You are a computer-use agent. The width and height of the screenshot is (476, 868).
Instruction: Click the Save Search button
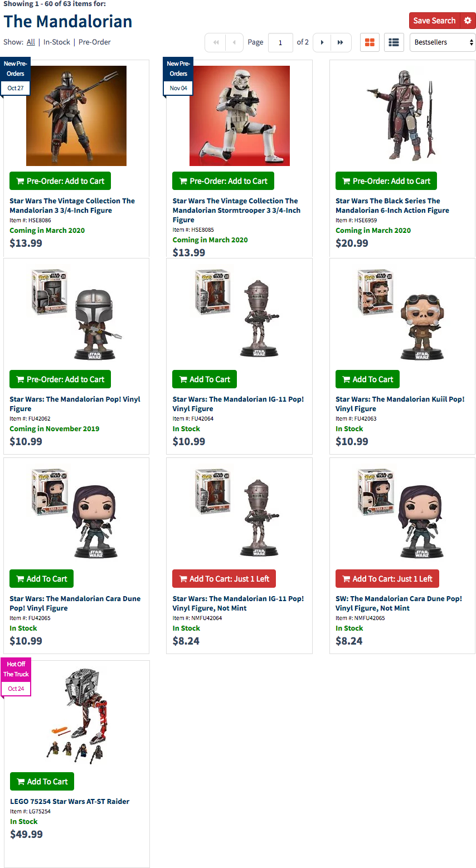tap(434, 21)
